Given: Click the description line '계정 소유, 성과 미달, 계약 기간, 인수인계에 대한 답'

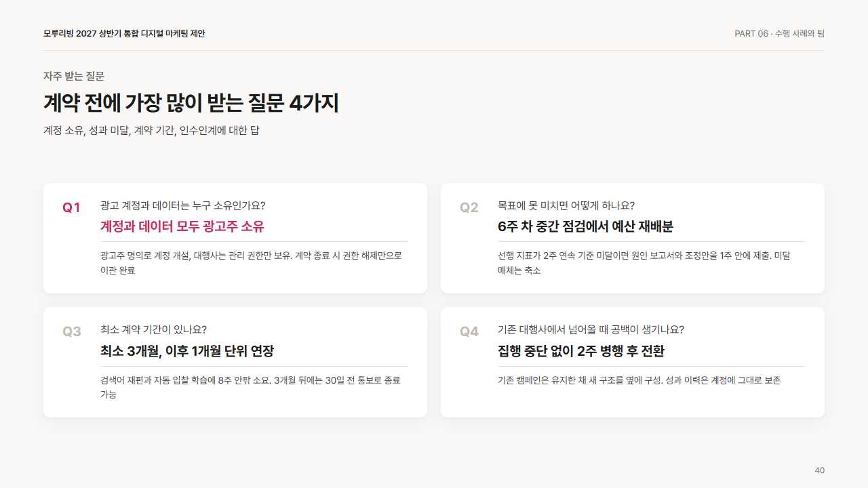Looking at the screenshot, I should 151,130.
